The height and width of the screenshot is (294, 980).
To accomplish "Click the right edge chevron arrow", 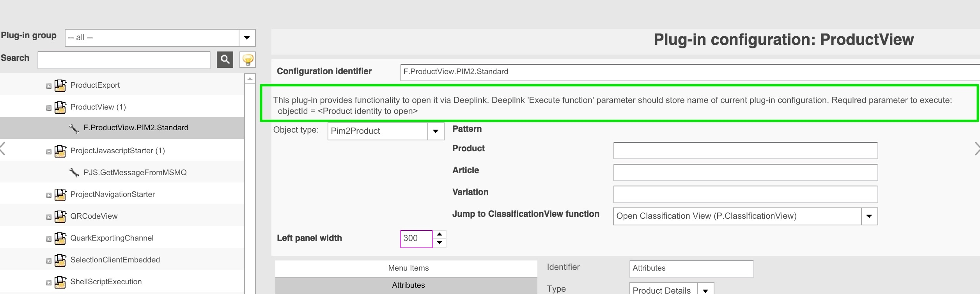I will [x=977, y=149].
